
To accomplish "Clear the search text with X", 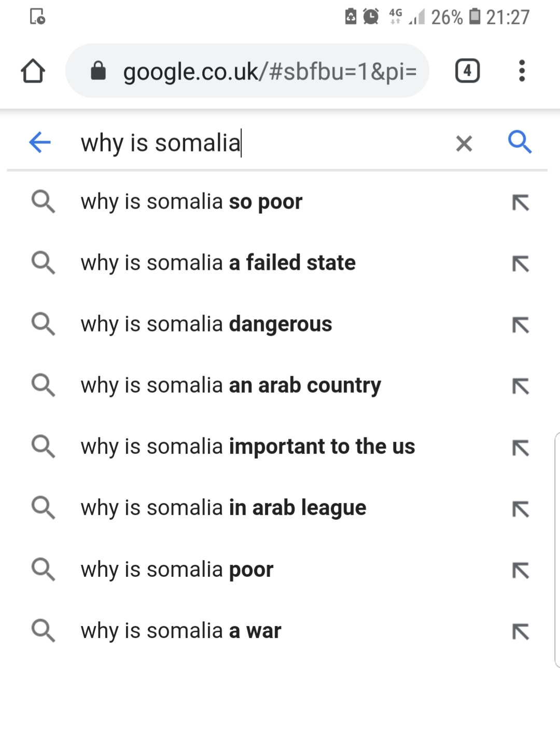I will click(464, 143).
